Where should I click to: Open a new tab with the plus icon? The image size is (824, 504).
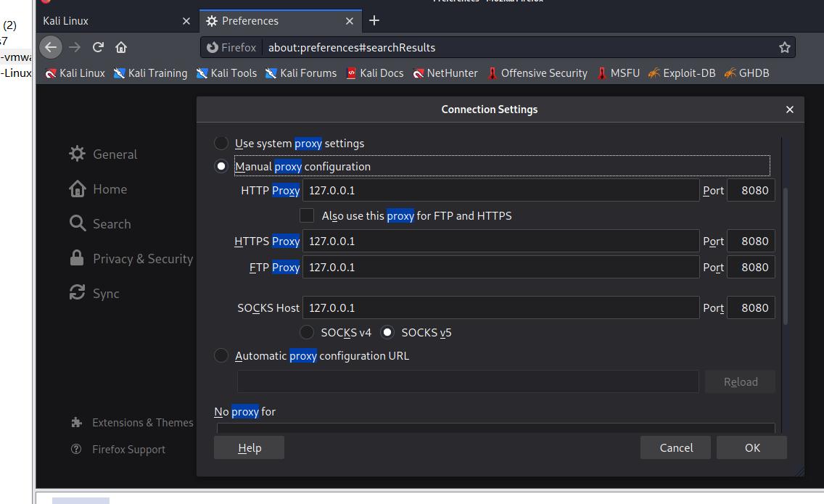click(x=374, y=20)
